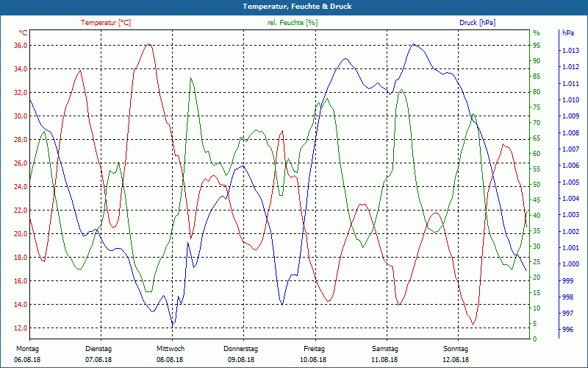
Task: Click the 36,0 temperature axis value
Action: click(21, 46)
